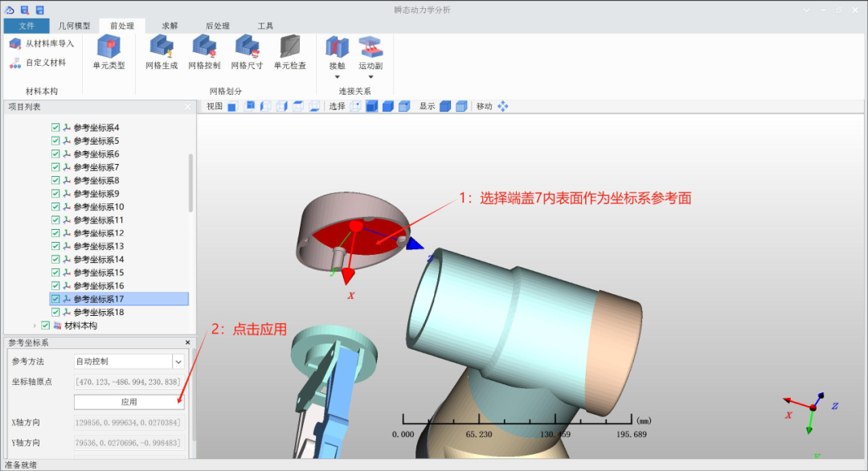Screen dimensions: 868x471
Task: Select bottom face view cube icon
Action: [314, 106]
